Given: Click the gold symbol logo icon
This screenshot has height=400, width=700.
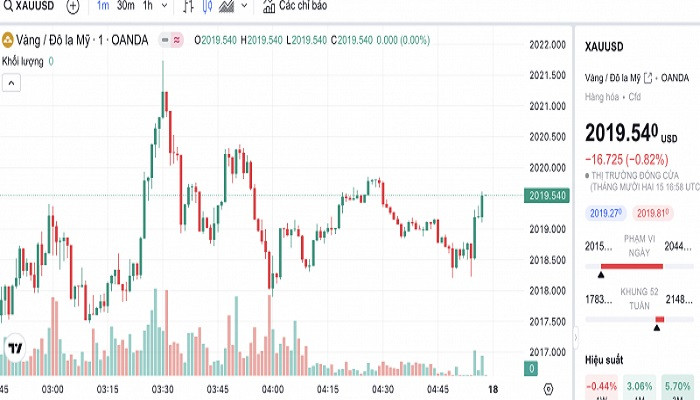Looking at the screenshot, I should [8, 40].
